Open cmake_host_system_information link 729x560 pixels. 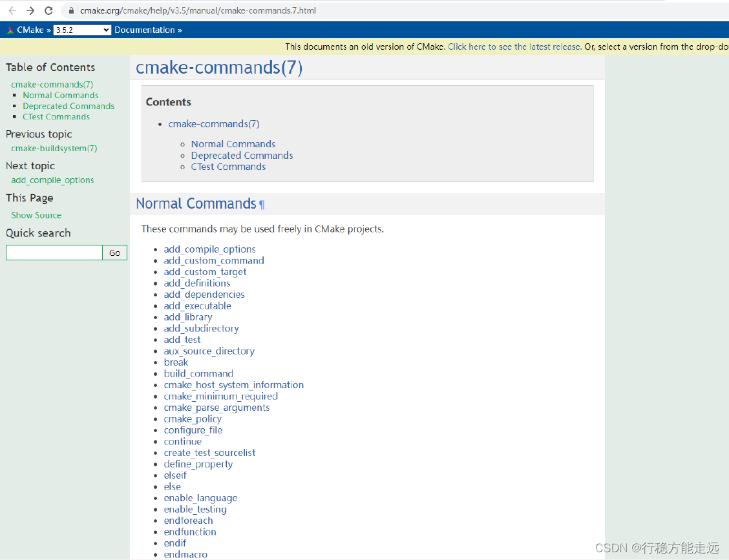click(234, 385)
